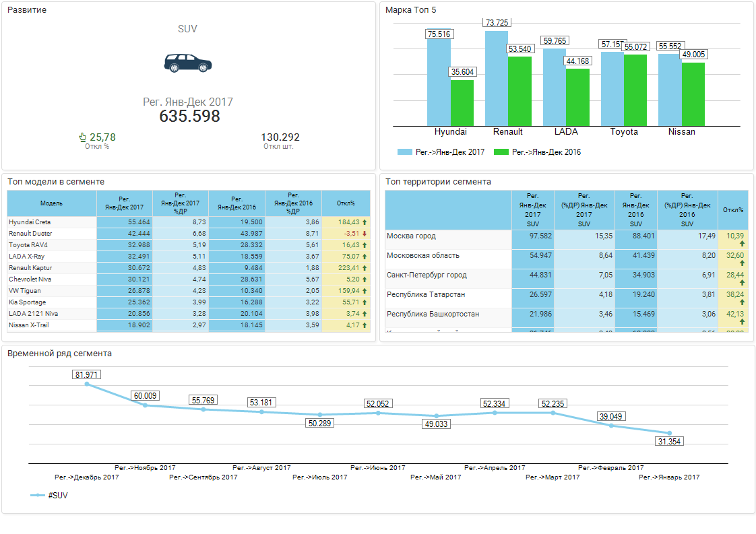This screenshot has height=534, width=756.
Task: Click the 81.971 December data point
Action: 87,384
